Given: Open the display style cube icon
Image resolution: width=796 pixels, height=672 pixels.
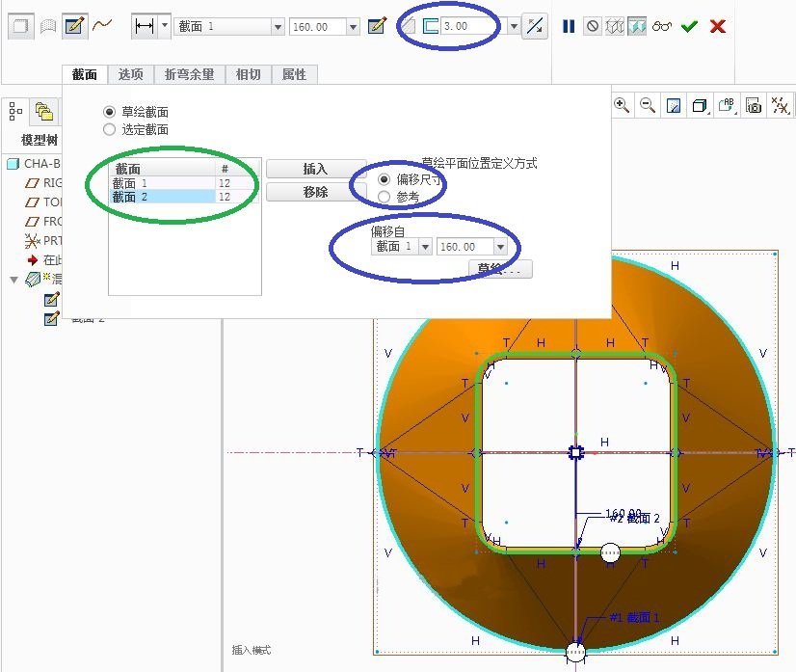Looking at the screenshot, I should (x=701, y=106).
